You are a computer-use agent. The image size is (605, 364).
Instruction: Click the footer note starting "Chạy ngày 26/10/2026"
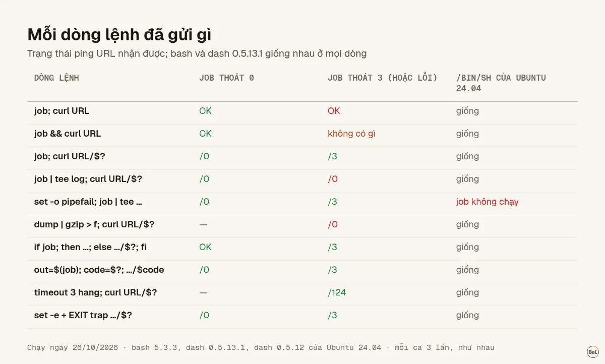[261, 347]
